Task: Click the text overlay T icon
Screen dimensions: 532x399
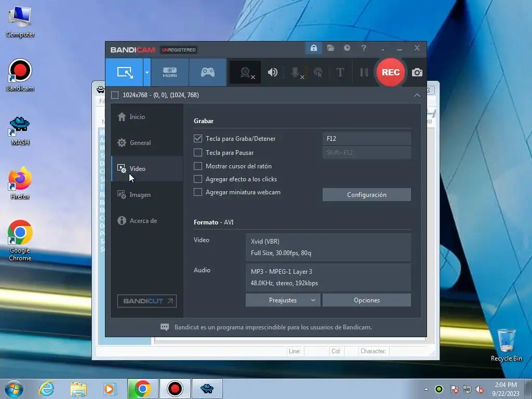Action: tap(340, 72)
